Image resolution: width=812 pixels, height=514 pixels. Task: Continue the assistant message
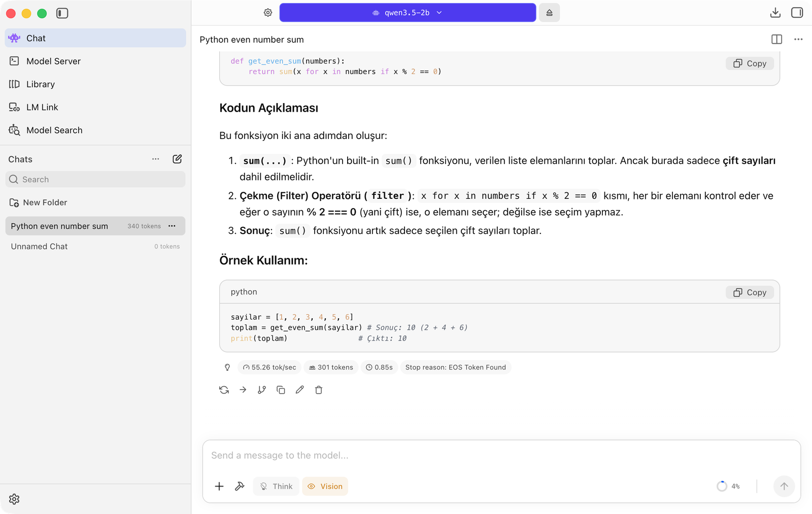coord(243,390)
